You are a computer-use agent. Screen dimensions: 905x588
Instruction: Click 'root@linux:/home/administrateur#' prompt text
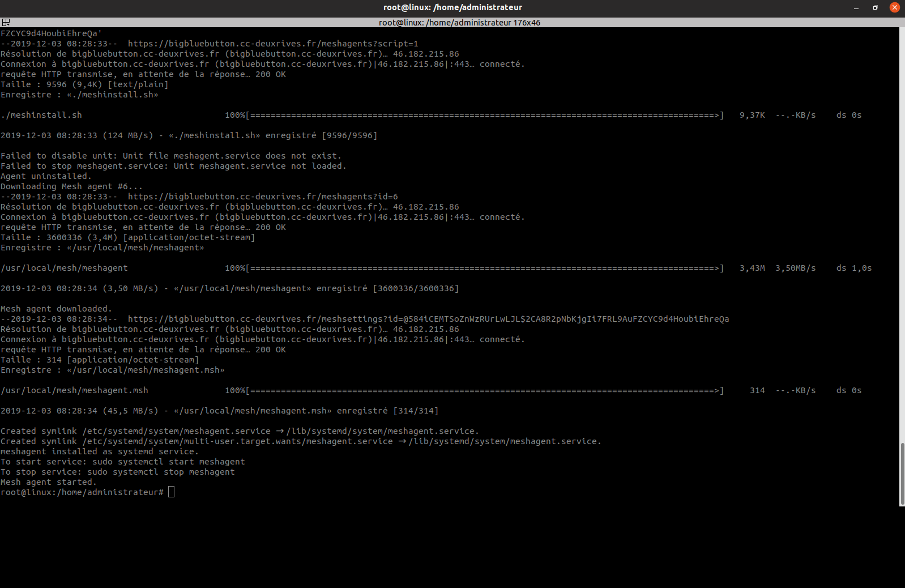click(x=82, y=492)
